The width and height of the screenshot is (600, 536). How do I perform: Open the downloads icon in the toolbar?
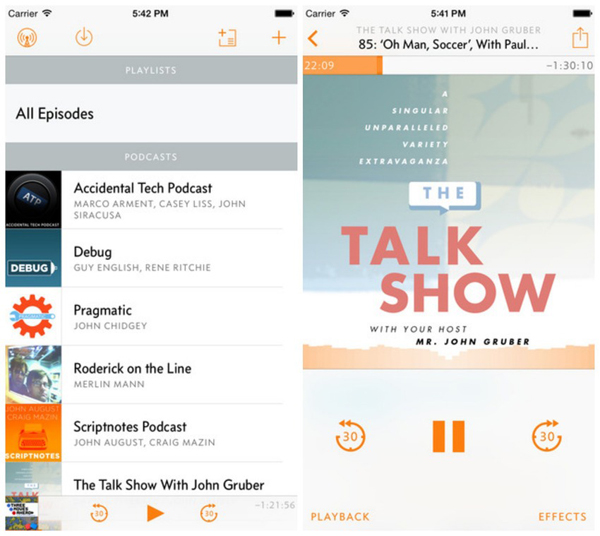click(84, 37)
